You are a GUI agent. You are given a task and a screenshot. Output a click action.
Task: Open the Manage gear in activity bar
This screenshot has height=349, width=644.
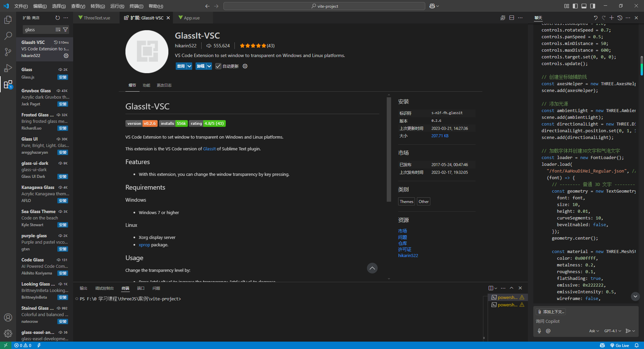(x=8, y=334)
